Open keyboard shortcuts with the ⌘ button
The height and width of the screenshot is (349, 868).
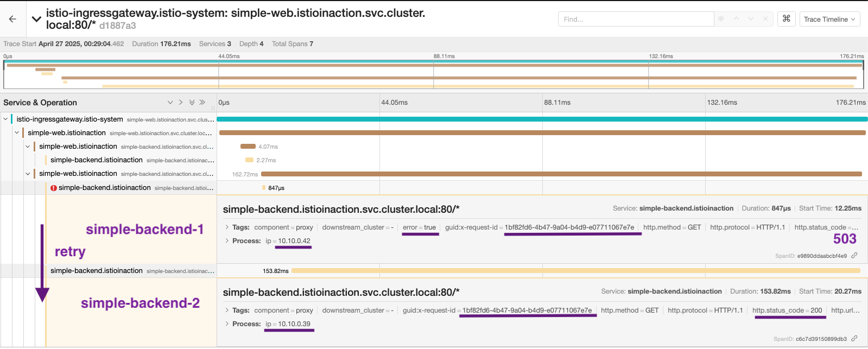tap(786, 19)
